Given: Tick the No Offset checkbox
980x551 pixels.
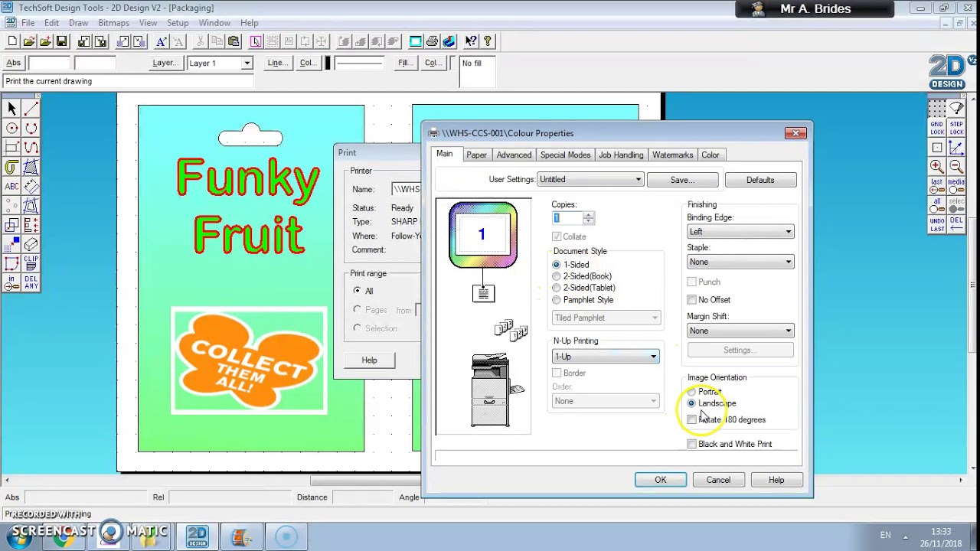Looking at the screenshot, I should 692,300.
